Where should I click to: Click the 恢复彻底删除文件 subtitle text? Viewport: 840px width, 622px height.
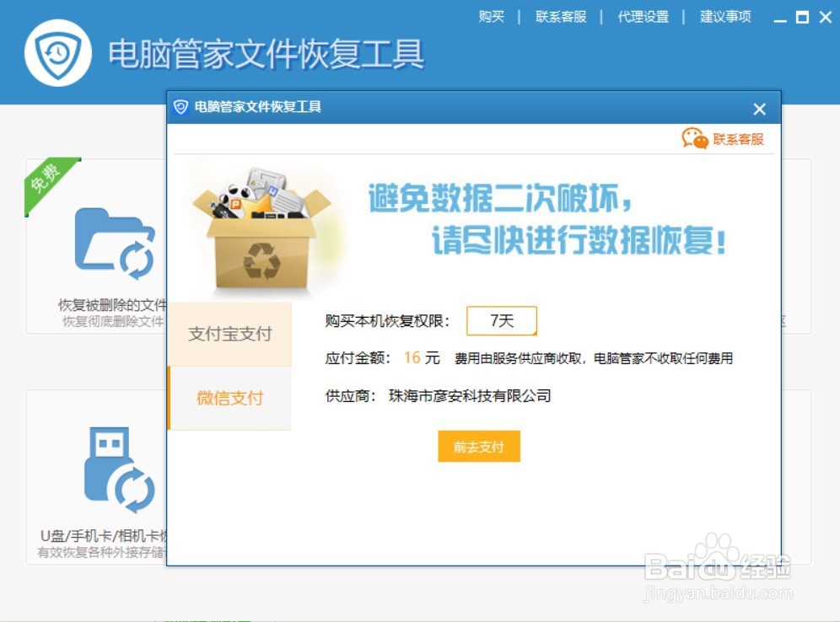tap(113, 321)
